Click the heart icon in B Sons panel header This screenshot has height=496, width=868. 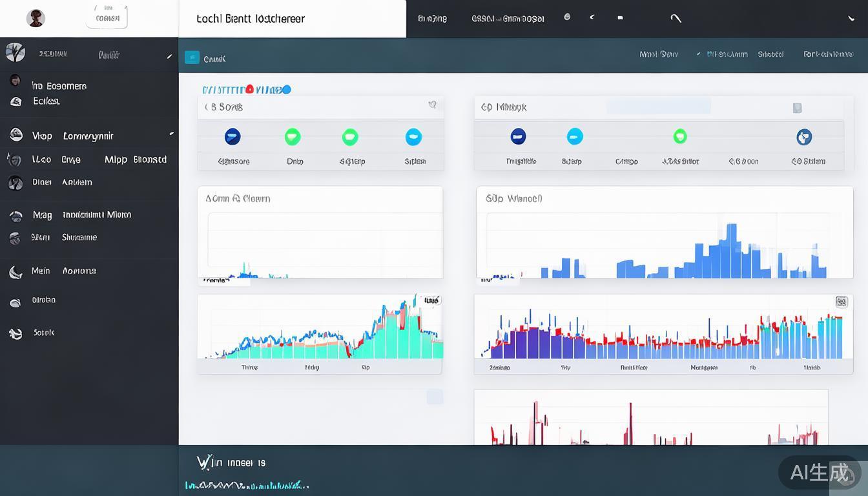tap(432, 105)
